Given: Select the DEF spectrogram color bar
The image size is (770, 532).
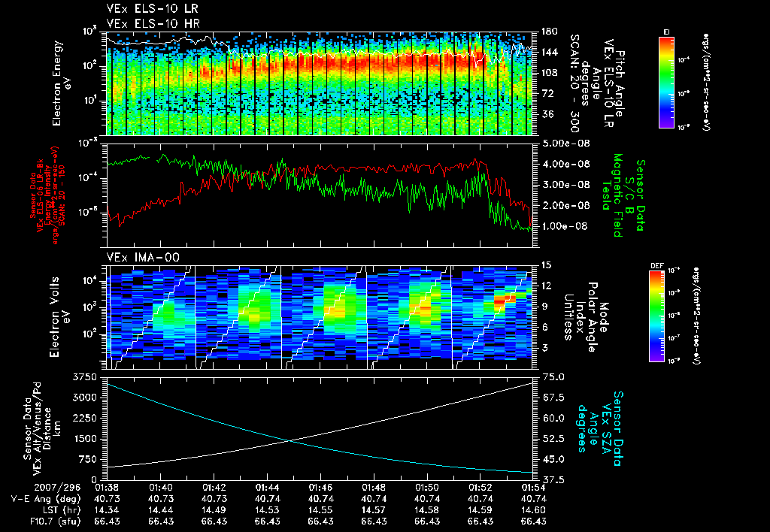Looking at the screenshot, I should tap(657, 316).
